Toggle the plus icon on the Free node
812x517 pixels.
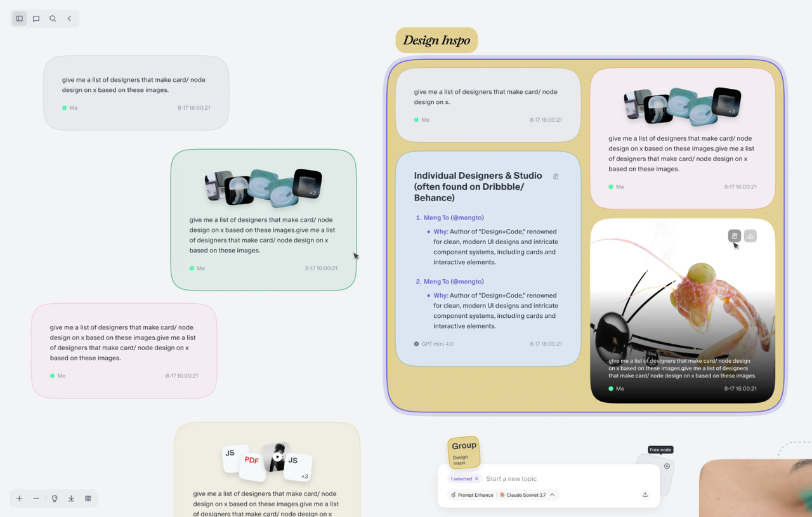point(667,466)
